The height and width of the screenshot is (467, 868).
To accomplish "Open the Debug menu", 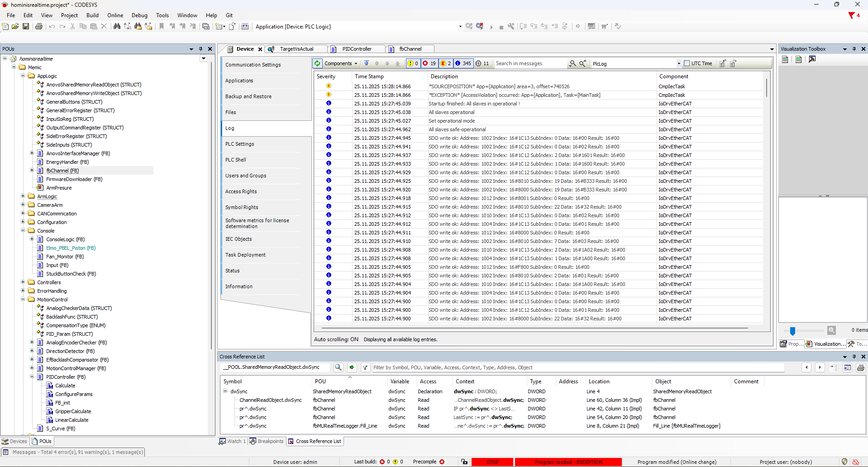I will (139, 15).
